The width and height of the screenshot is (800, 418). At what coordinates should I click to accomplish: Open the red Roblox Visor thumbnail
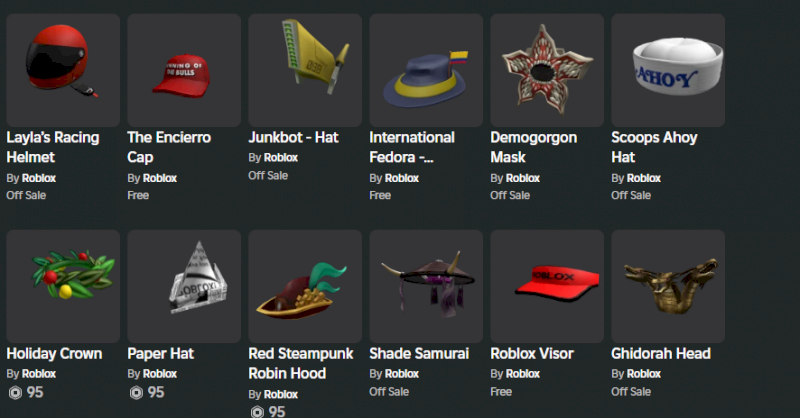click(x=547, y=286)
